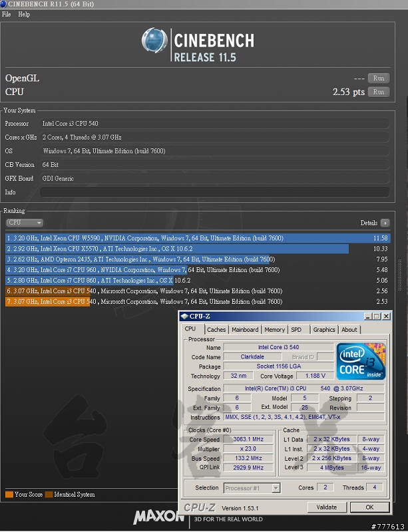408x532 pixels.
Task: Click OK in the CPU-Z window
Action: pos(369,507)
